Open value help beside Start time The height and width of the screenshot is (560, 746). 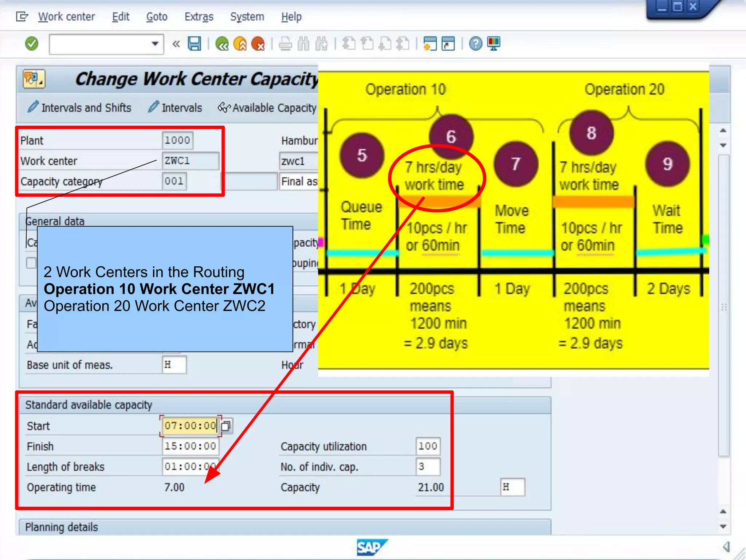[226, 426]
